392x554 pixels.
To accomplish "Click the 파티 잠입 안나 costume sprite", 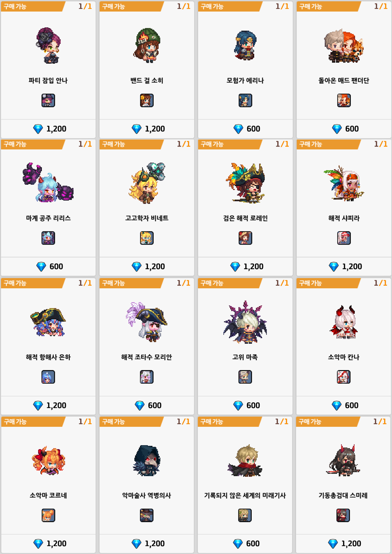I will 48,45.
